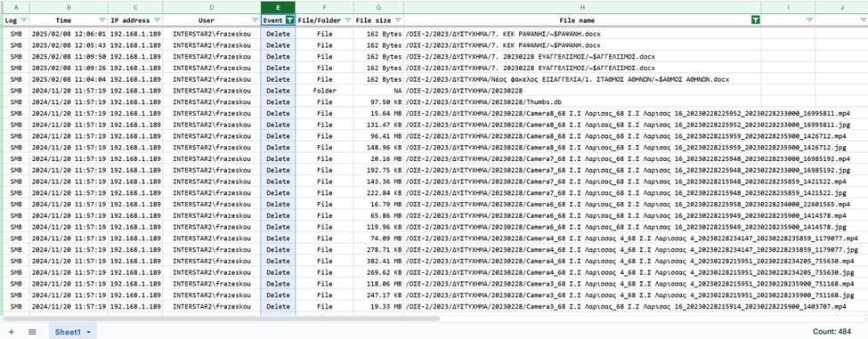Select cell '2025/02/08 11:09:26'
Image resolution: width=868 pixels, height=339 pixels.
click(x=69, y=68)
